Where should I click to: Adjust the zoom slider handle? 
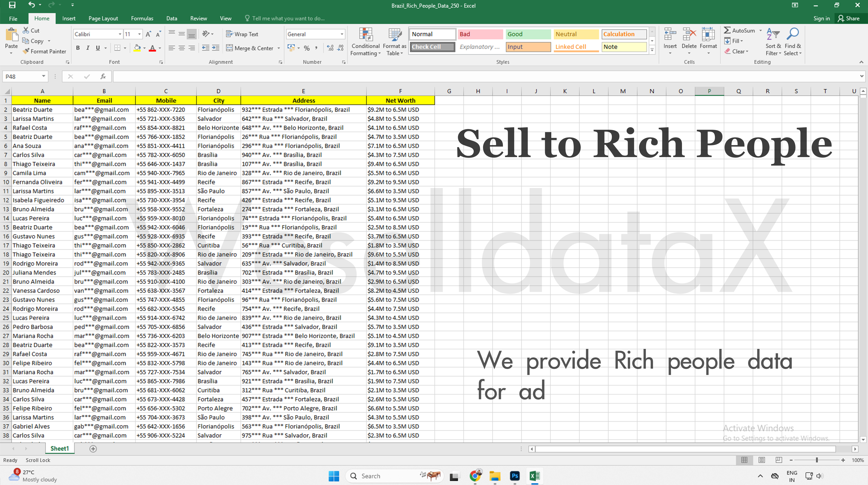(x=817, y=460)
